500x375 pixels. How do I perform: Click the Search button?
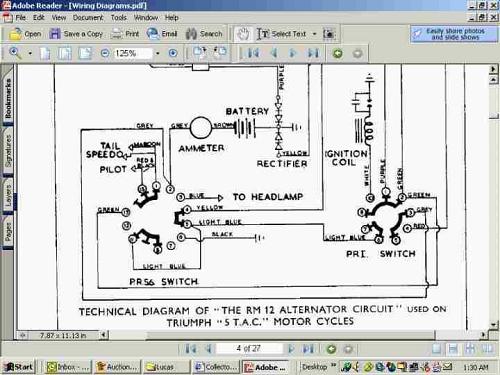tap(204, 34)
